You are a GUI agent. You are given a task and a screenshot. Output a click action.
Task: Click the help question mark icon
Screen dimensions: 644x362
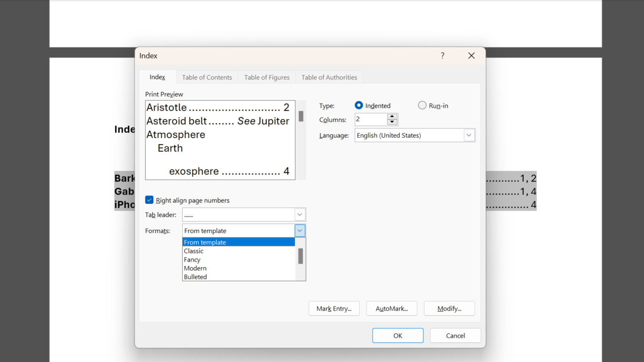tap(443, 56)
